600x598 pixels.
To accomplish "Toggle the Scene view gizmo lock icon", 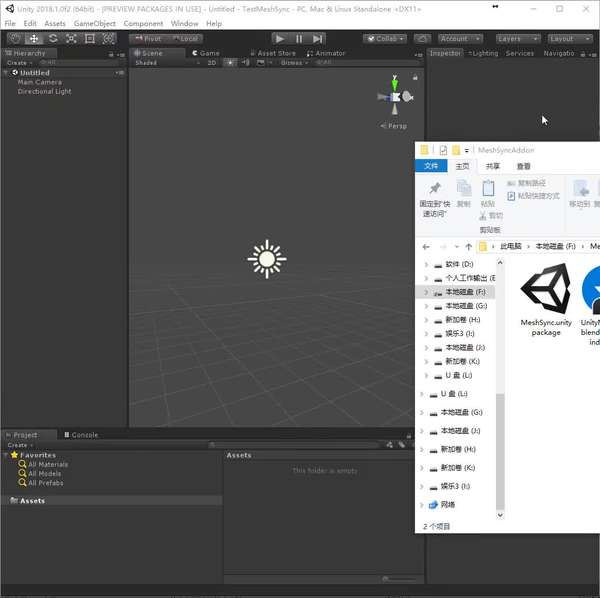I will pyautogui.click(x=415, y=78).
